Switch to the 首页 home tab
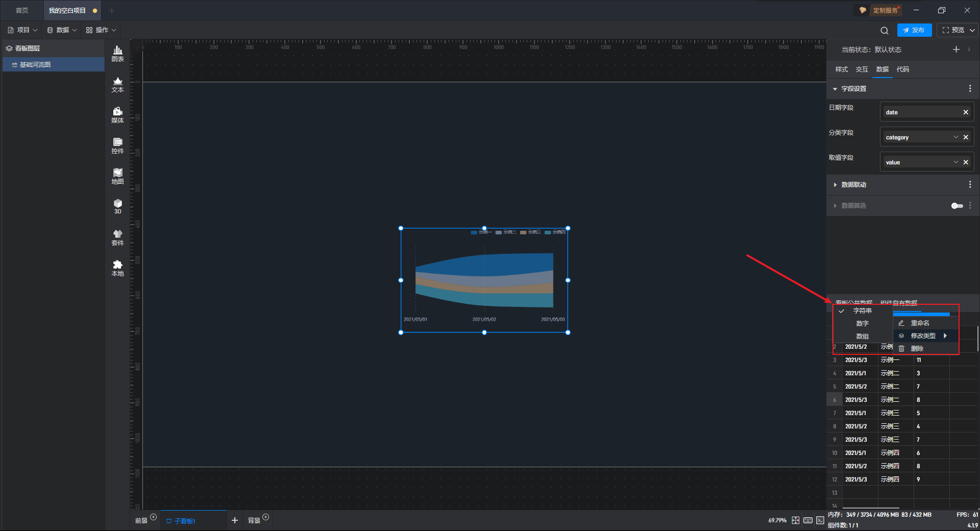The height and width of the screenshot is (531, 980). click(x=22, y=10)
